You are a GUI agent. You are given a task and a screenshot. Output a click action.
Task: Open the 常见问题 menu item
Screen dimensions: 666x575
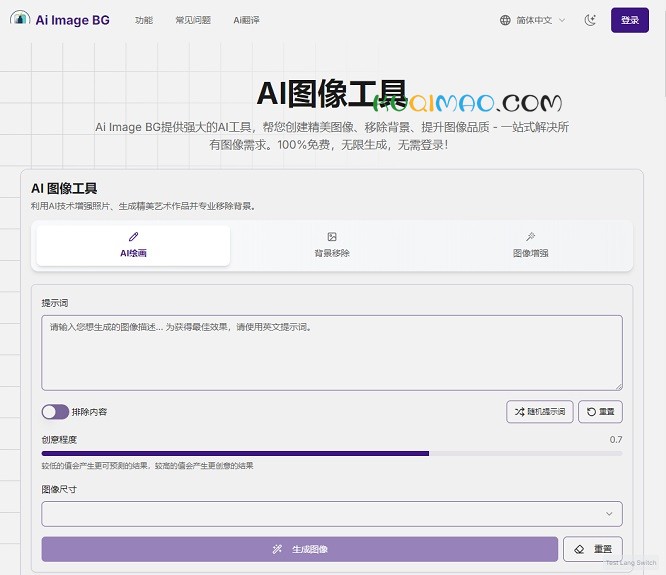[193, 20]
